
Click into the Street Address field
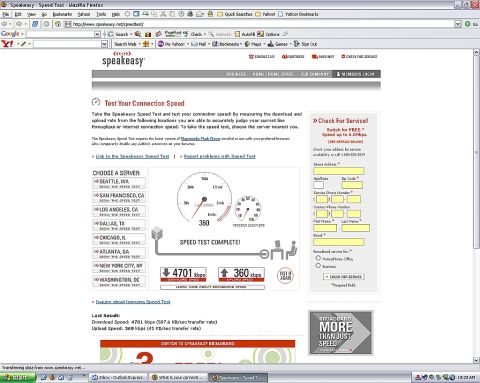pyautogui.click(x=338, y=171)
